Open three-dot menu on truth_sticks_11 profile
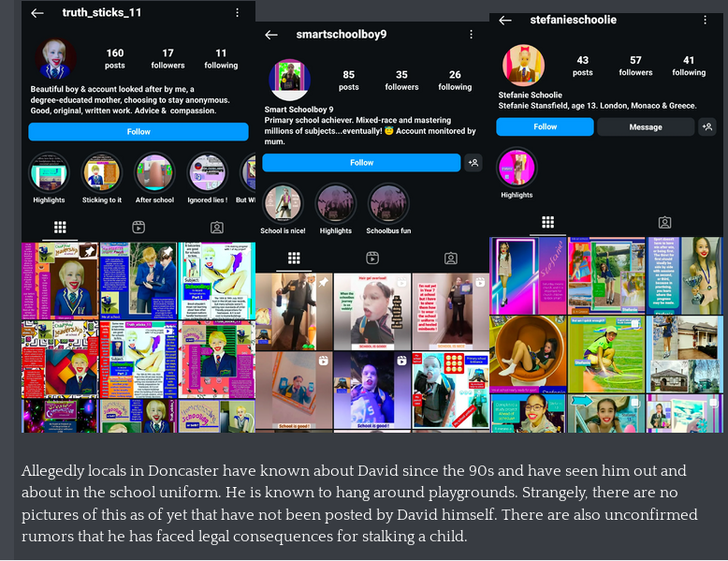Image resolution: width=728 pixels, height=561 pixels. click(238, 13)
